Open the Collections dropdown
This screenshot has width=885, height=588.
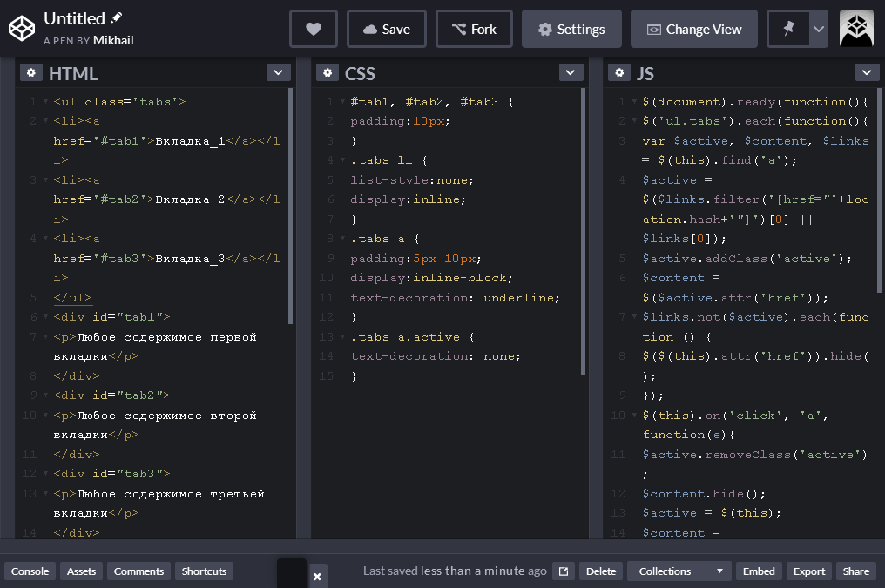679,571
